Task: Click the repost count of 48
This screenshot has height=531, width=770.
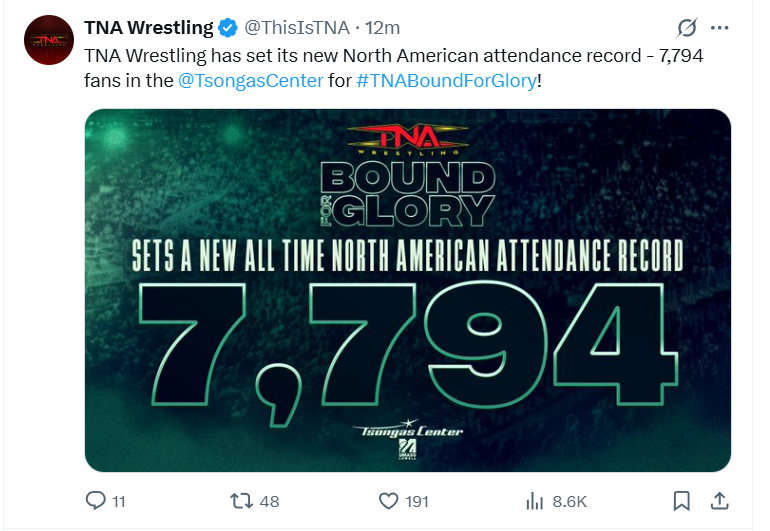Action: tap(269, 501)
